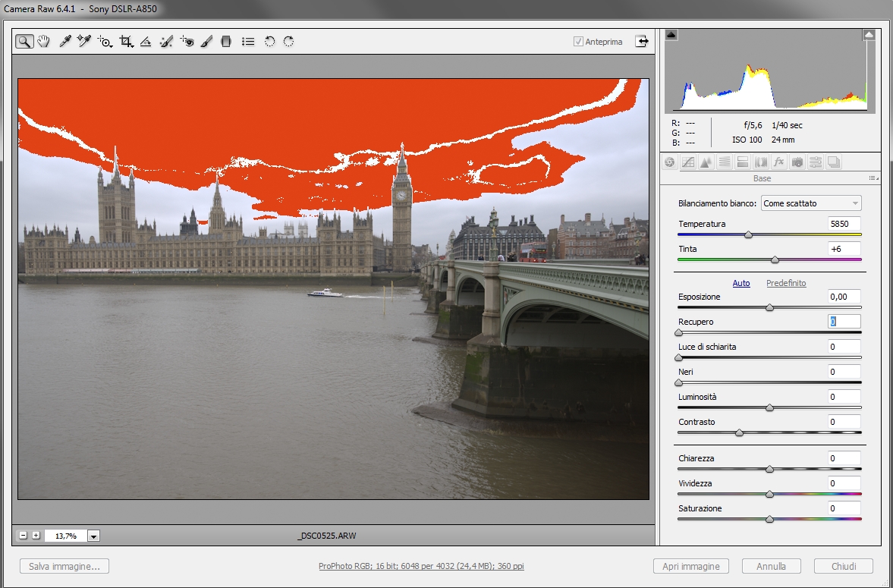Click the Tinta value field
This screenshot has height=588, width=893.
click(x=844, y=249)
